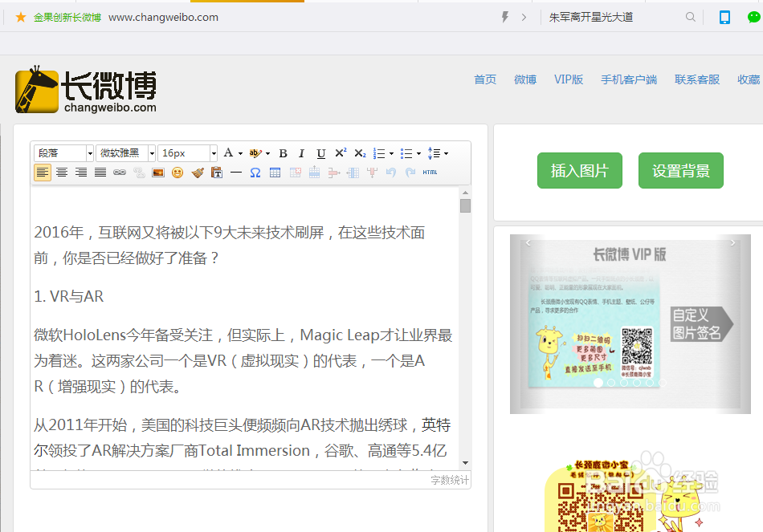Viewport: 763px width, 532px height.
Task: Insert a table using table icon
Action: point(275,173)
